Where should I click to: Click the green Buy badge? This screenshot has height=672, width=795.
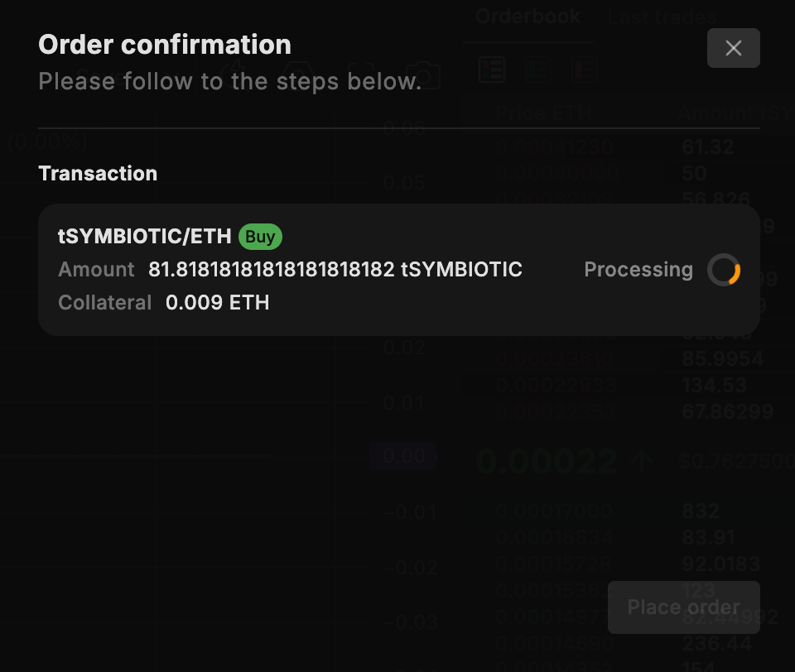point(260,237)
